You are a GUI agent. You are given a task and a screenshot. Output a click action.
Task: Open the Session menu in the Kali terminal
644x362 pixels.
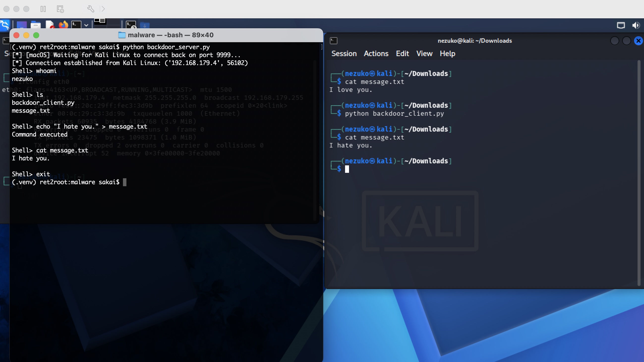click(x=344, y=53)
